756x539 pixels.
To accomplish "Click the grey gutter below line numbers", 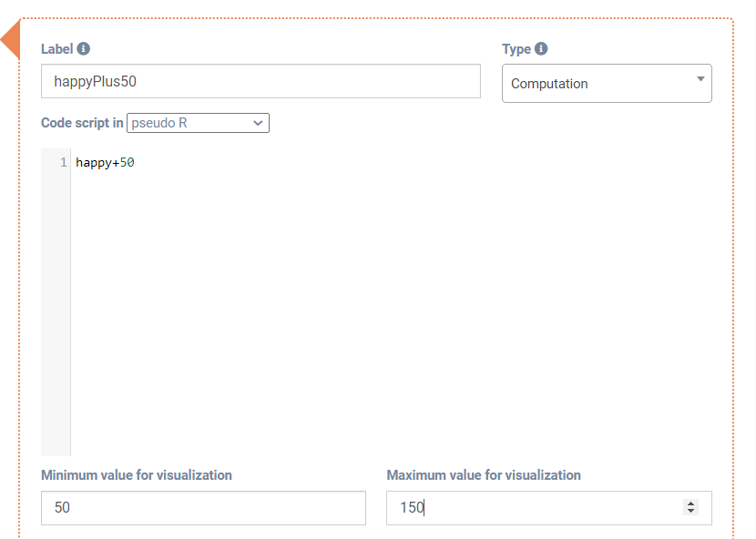I will tap(56, 319).
